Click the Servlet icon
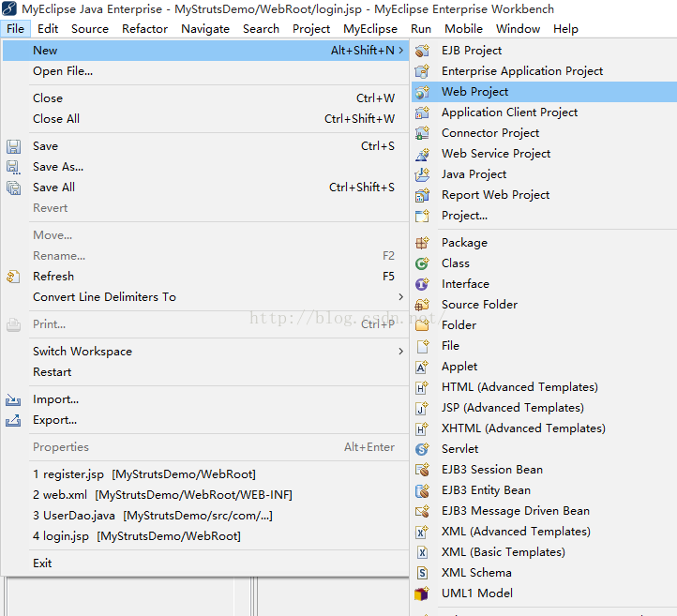Viewport: 677px width, 616px height. 422,449
